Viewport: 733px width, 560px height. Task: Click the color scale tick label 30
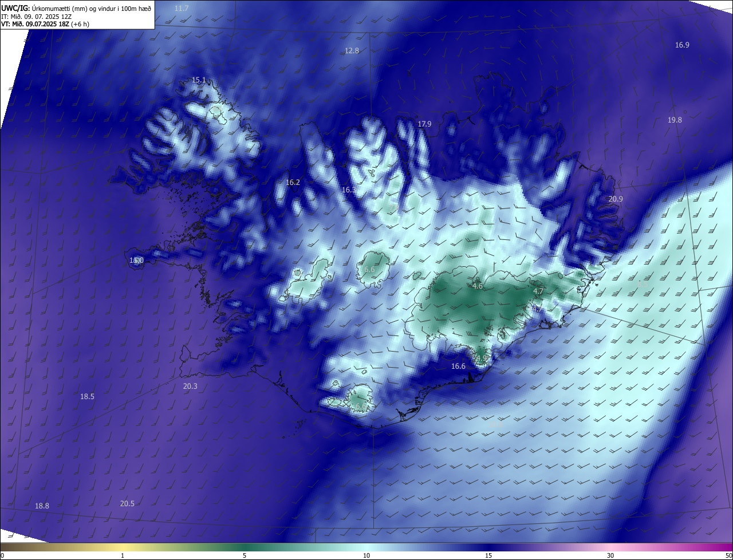tap(610, 555)
